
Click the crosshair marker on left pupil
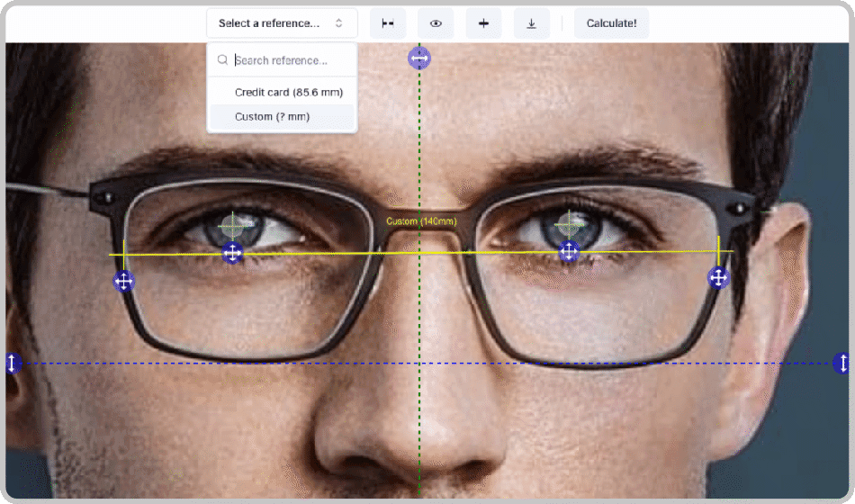coord(233,224)
